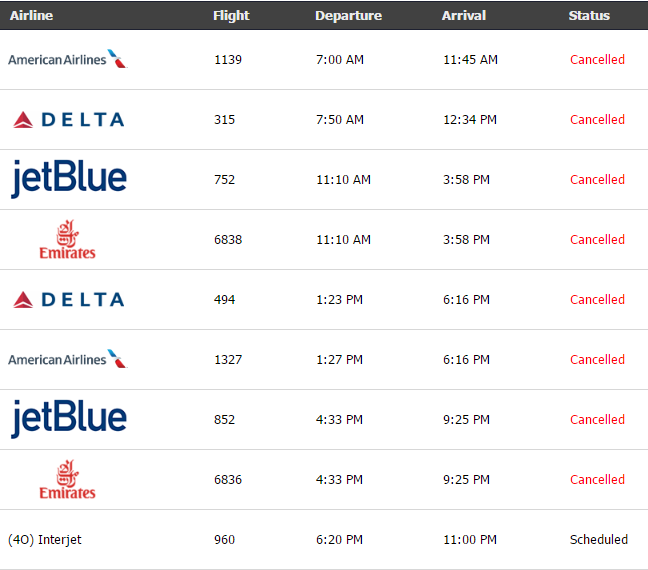This screenshot has width=648, height=570.
Task: Click the Delta logo for flight 315
Action: click(x=68, y=120)
